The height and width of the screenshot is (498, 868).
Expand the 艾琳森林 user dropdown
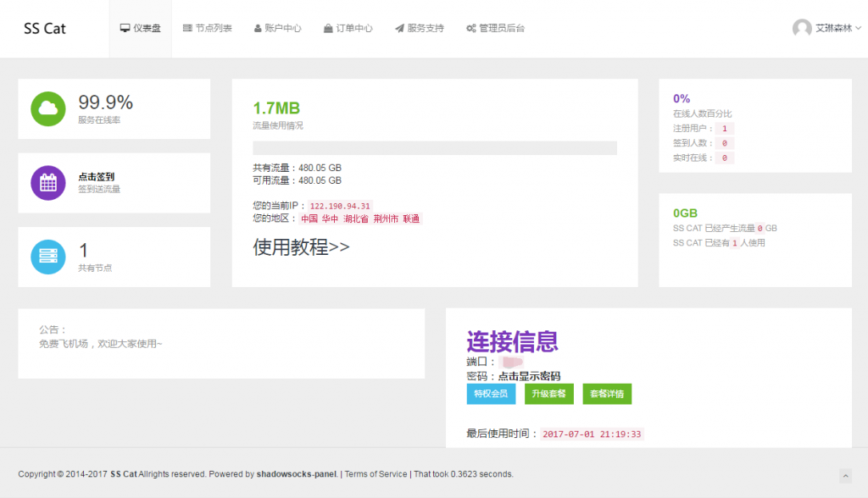837,28
